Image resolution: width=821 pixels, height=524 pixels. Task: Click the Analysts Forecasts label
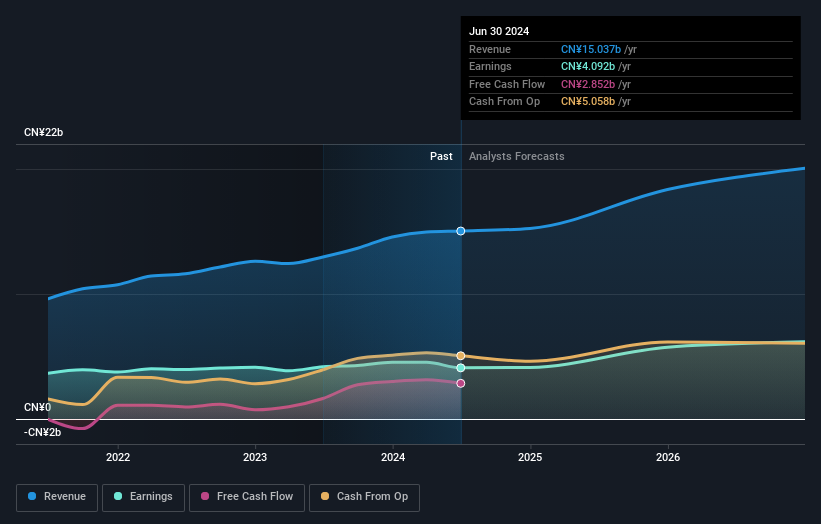pyautogui.click(x=517, y=156)
